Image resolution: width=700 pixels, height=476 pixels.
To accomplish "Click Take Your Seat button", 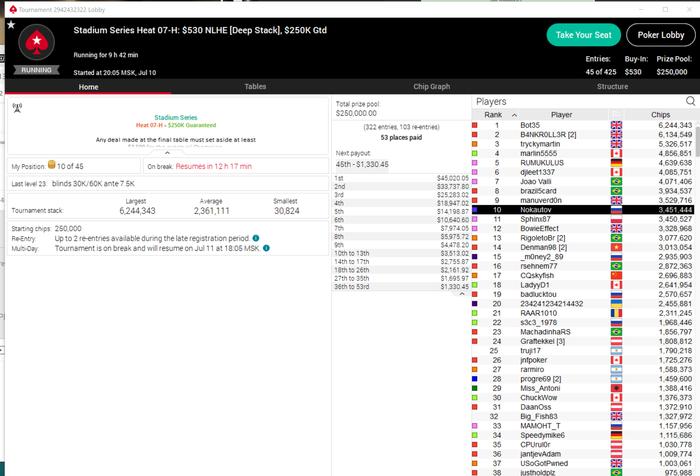I will [583, 35].
